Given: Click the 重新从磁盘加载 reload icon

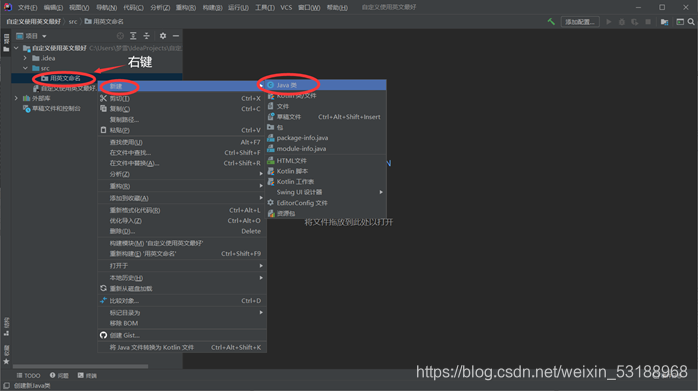Looking at the screenshot, I should (x=103, y=289).
